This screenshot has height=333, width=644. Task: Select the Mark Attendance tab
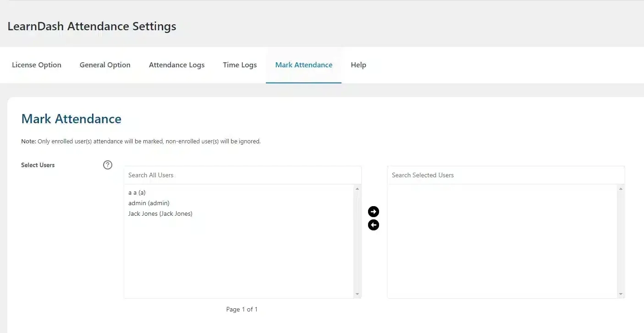[303, 65]
